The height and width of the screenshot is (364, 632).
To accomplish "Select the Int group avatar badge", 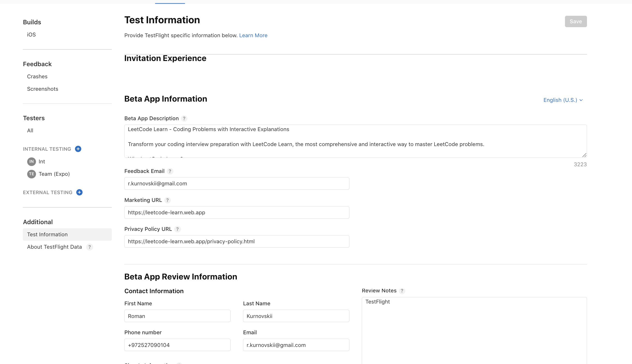I will coord(31,161).
